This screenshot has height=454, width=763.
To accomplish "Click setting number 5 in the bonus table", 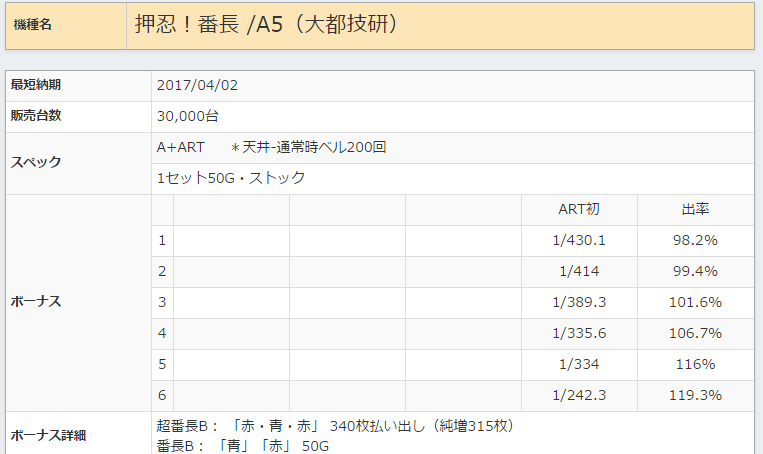I will pyautogui.click(x=162, y=364).
